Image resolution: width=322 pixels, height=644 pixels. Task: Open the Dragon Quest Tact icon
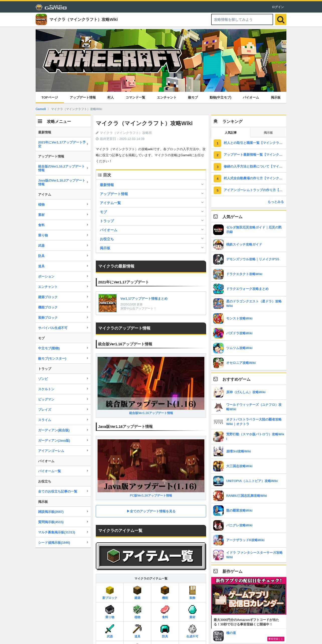point(218,274)
